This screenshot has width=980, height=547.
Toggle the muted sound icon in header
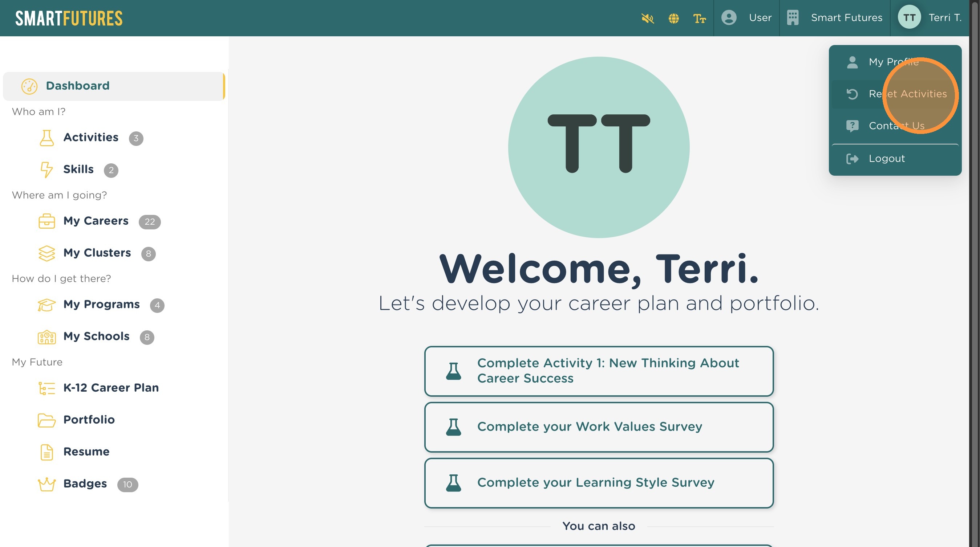(x=647, y=18)
